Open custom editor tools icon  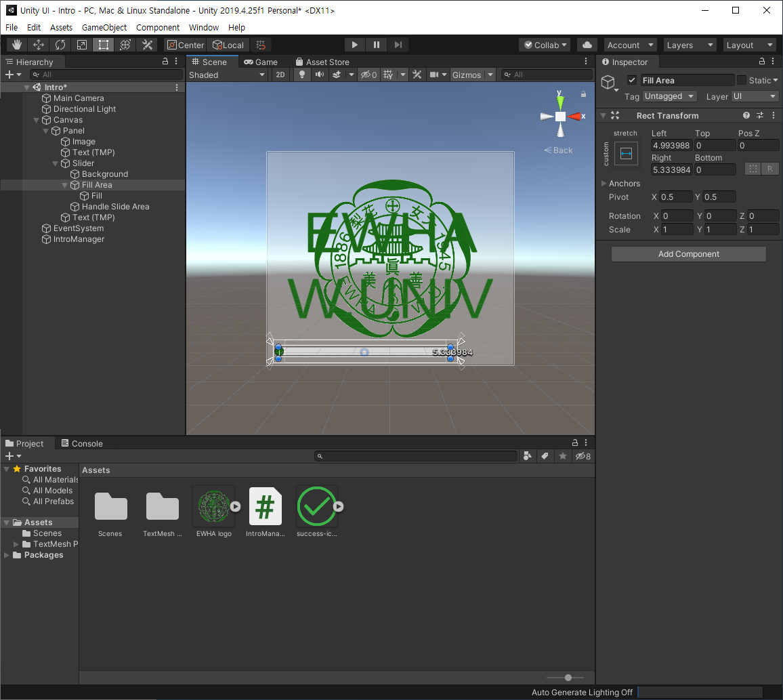click(147, 45)
